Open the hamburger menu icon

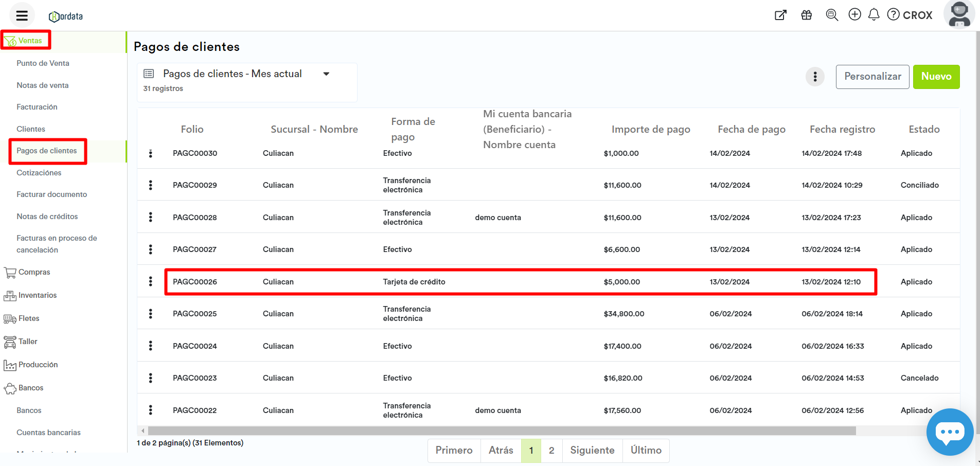pyautogui.click(x=22, y=15)
